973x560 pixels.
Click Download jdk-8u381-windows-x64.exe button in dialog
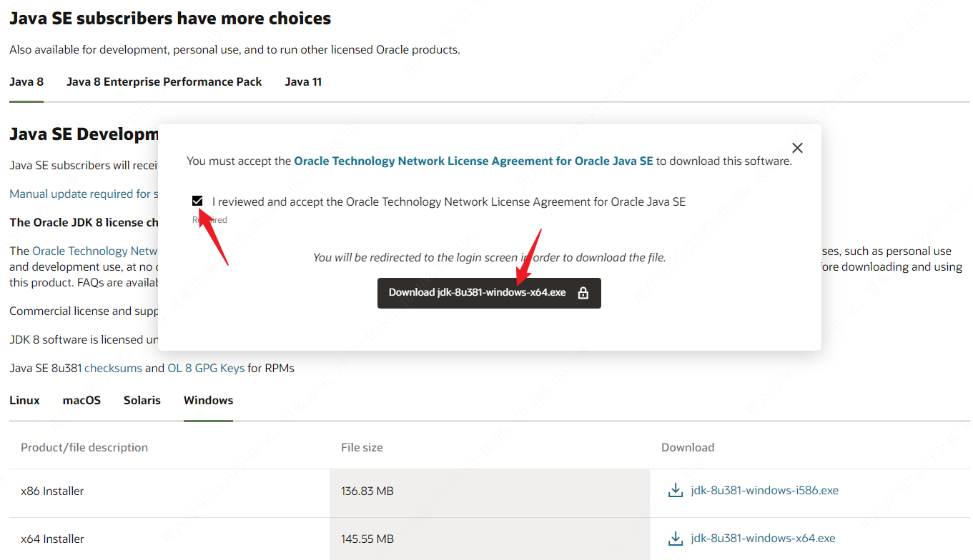click(489, 293)
